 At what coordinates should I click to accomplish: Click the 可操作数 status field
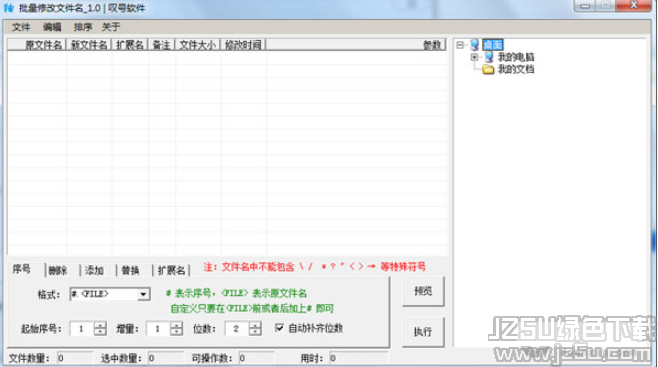click(x=256, y=358)
